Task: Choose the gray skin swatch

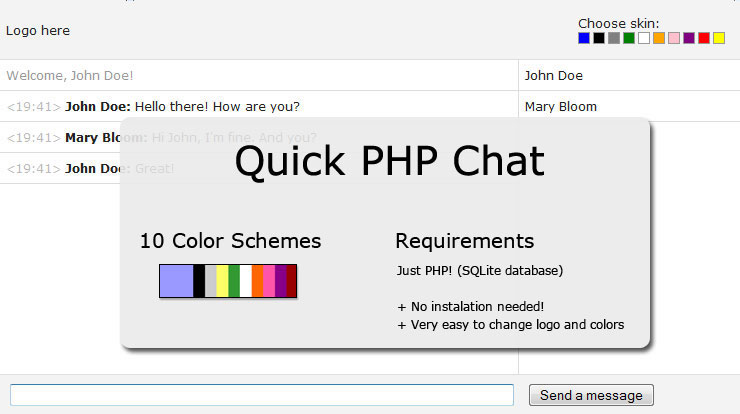Action: tap(614, 38)
